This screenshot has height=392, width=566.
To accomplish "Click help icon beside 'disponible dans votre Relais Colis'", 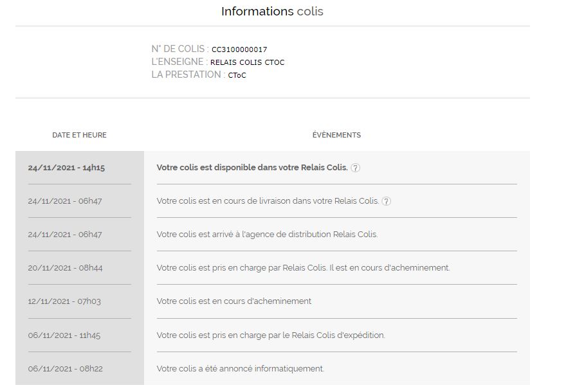I will pos(355,168).
